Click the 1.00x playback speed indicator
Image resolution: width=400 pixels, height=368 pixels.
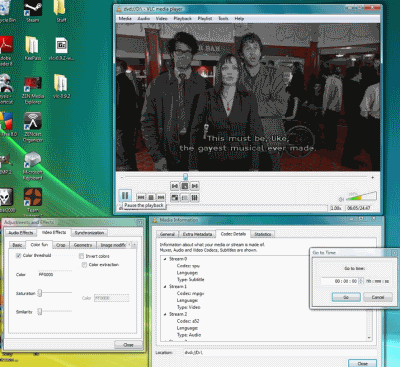pos(336,208)
